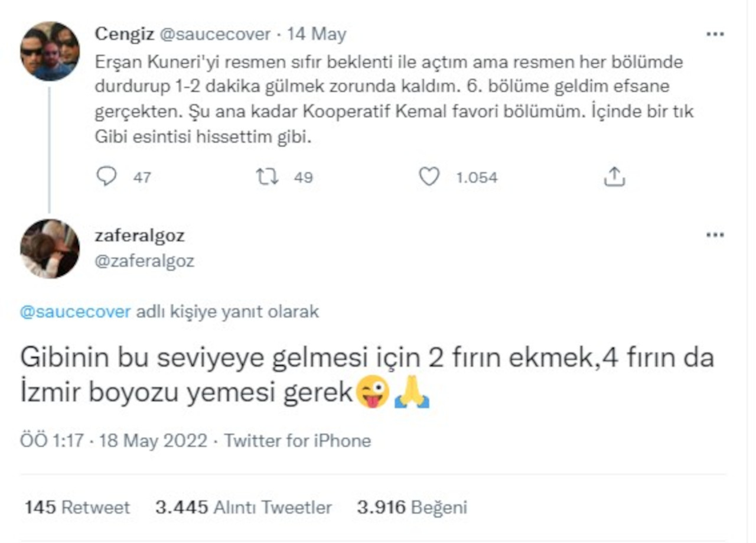Click the reply icon on Cengiz's tweet

(x=106, y=177)
